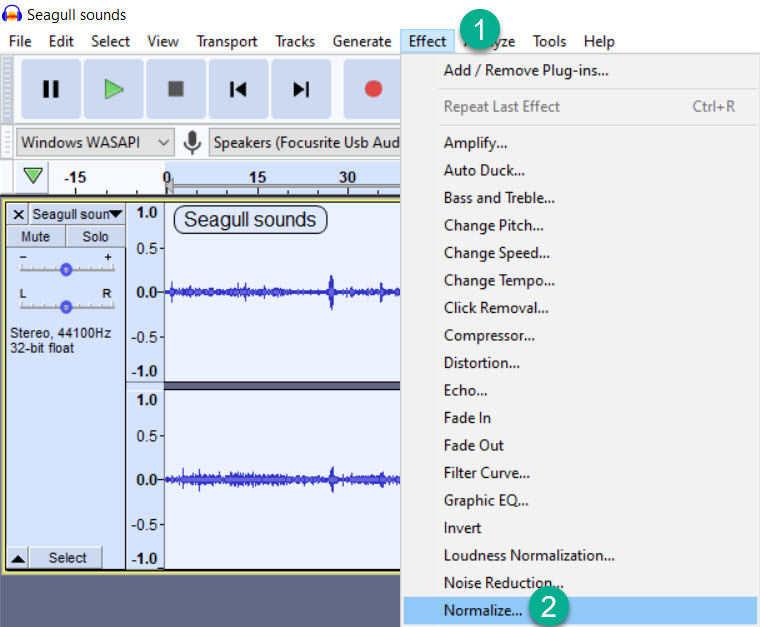Click the lower channel waveform
Viewport: 760px width, 627px height.
click(283, 479)
